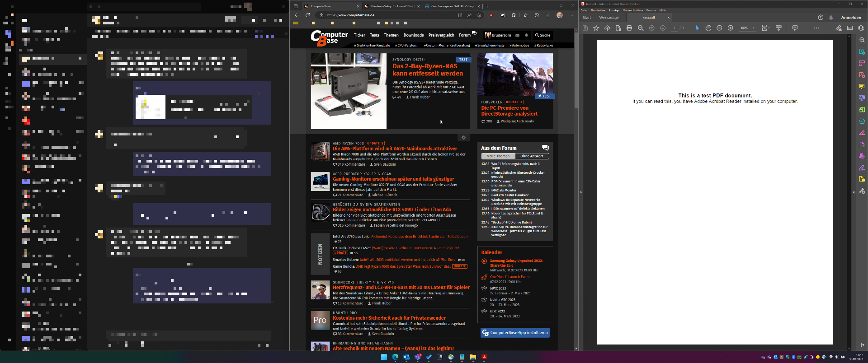Click the Acrobat sign document pen icon

point(839,28)
